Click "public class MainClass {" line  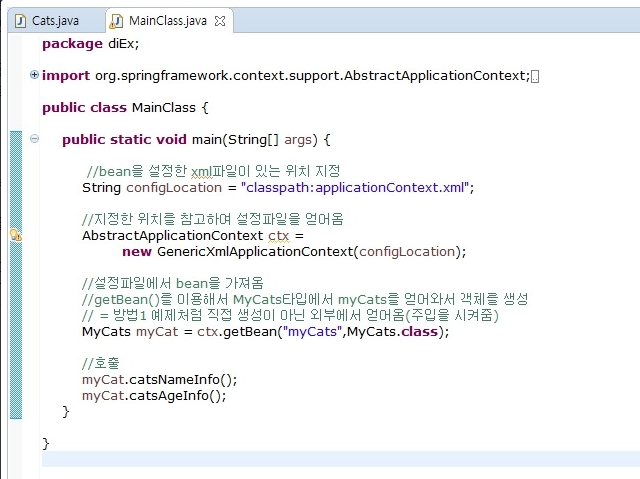125,108
